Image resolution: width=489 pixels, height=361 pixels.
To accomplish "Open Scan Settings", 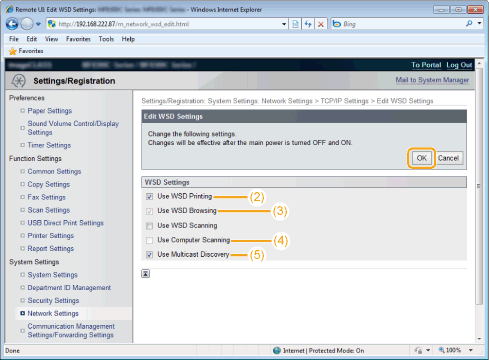I will [49, 210].
